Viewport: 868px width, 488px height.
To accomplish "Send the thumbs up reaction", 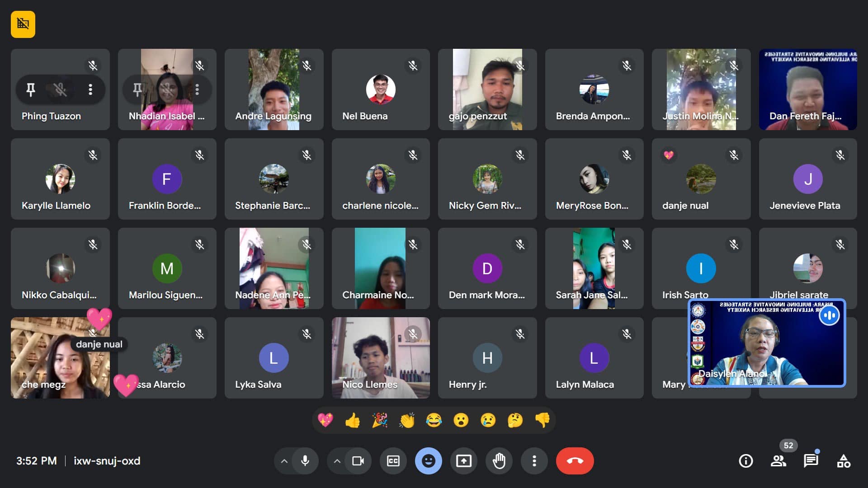I will (x=352, y=421).
